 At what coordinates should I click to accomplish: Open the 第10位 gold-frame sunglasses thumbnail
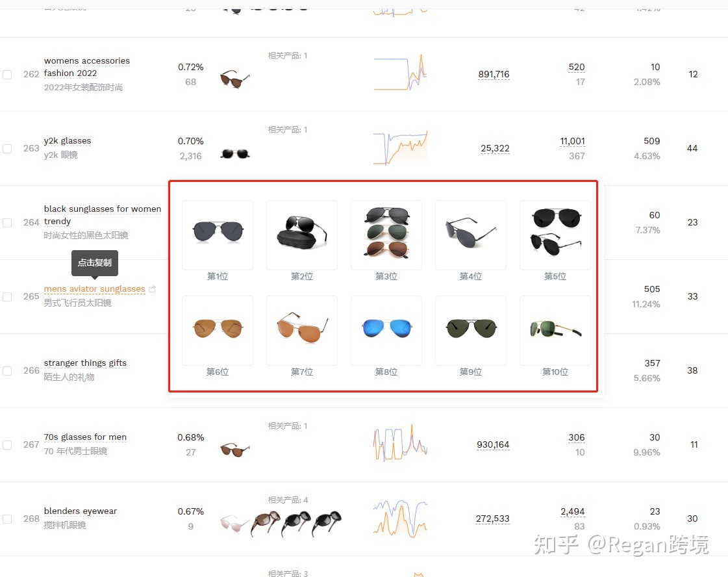(x=555, y=330)
